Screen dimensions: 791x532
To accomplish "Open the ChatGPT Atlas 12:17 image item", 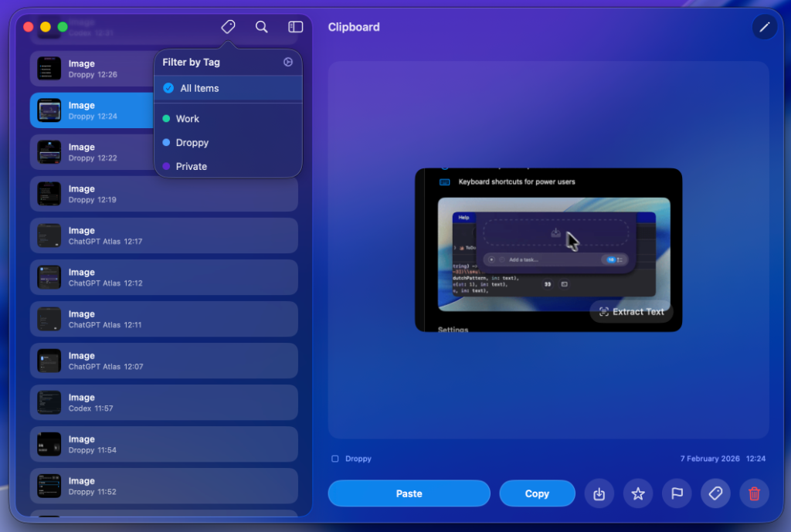I will click(164, 236).
